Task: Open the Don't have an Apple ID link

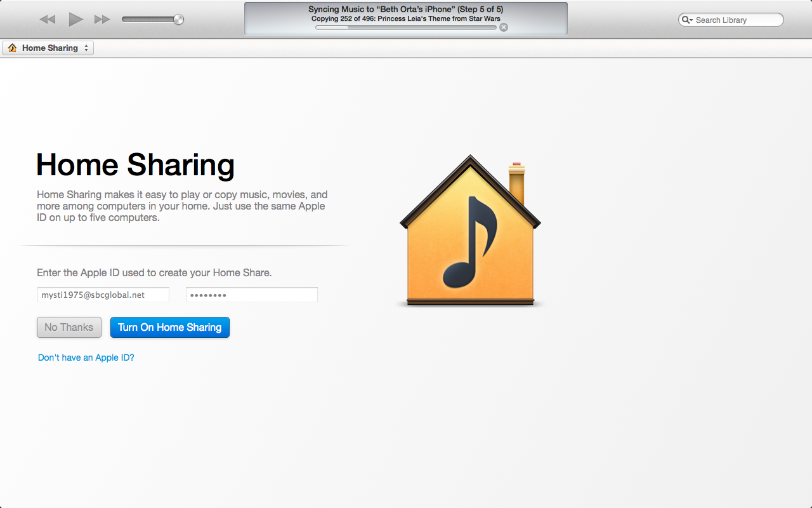Action: coord(86,358)
